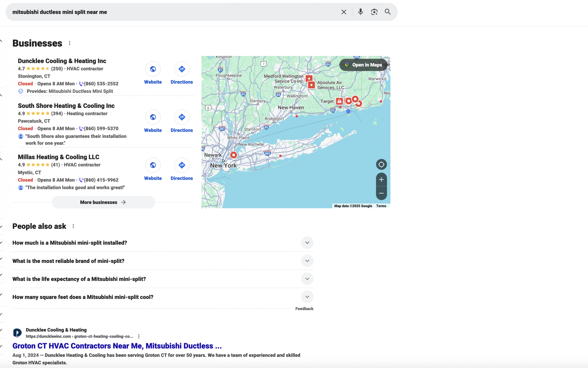Open Millas Heating & Cooling LLC listing
The image size is (588, 368).
(59, 157)
